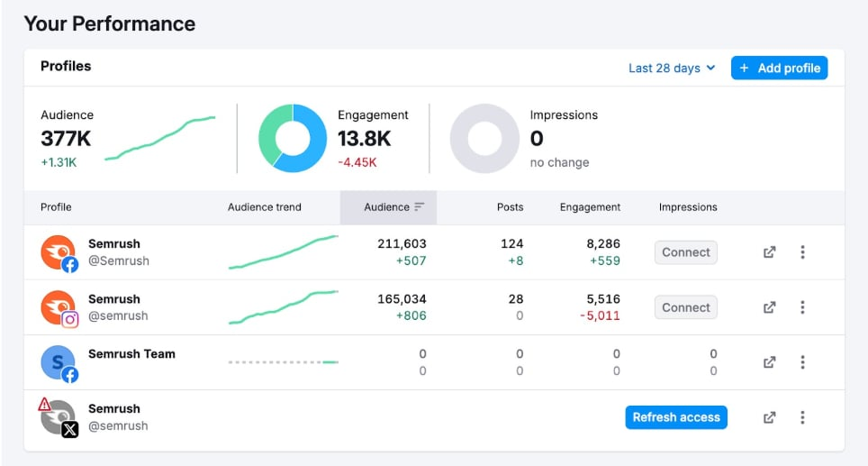Image resolution: width=868 pixels, height=466 pixels.
Task: Open Semrush X profile external link icon
Action: pos(770,417)
